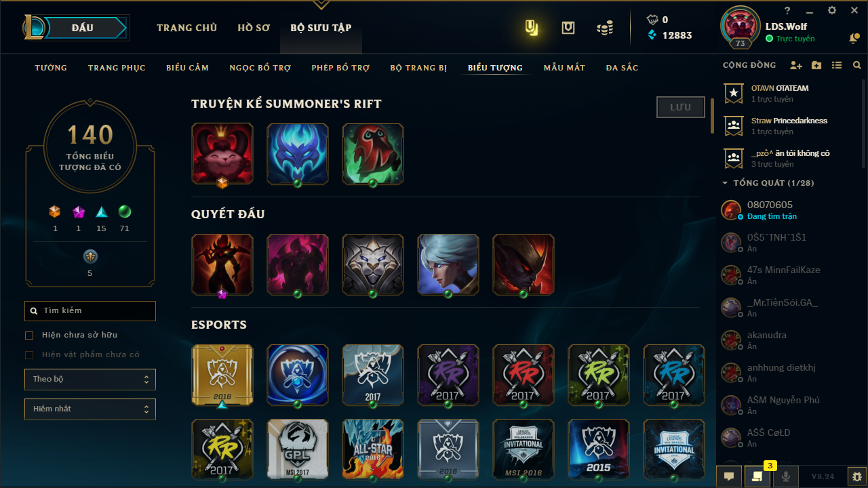
Task: Open the missions icon with badge 3
Action: (757, 476)
